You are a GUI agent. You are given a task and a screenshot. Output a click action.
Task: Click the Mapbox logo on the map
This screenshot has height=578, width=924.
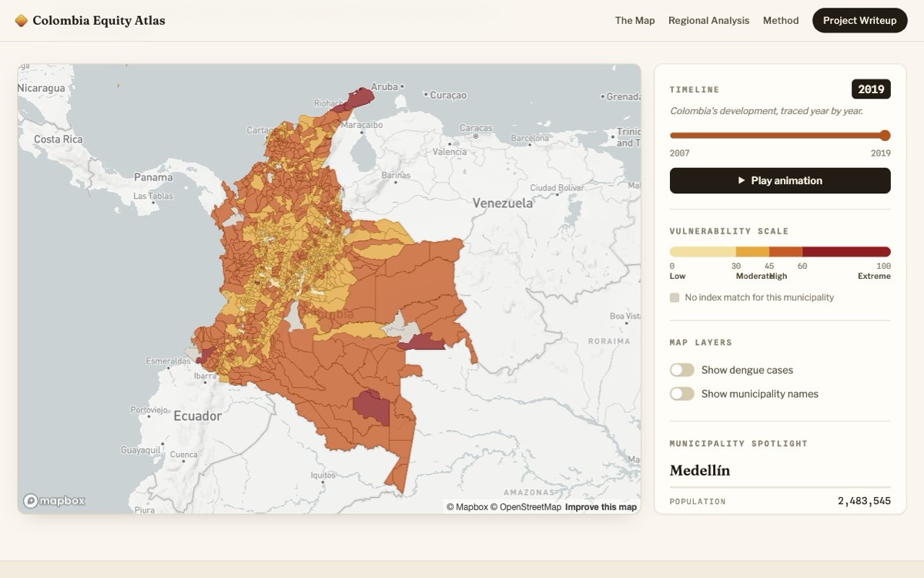tap(54, 501)
